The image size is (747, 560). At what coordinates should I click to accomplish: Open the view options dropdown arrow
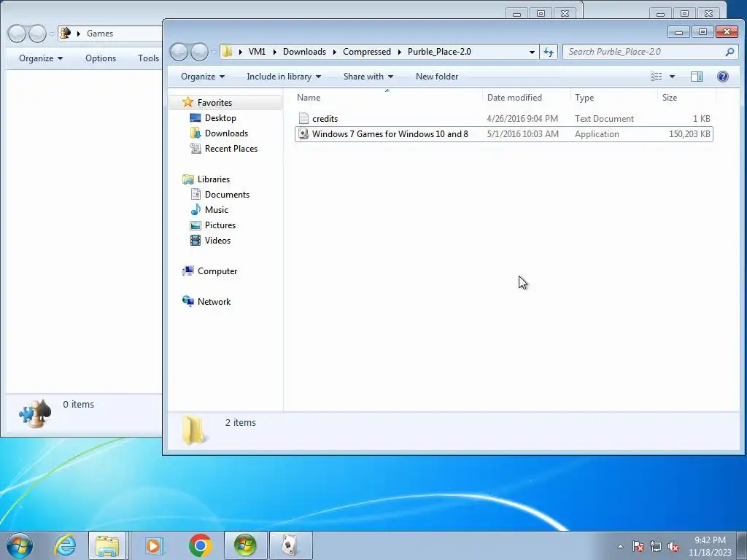[672, 77]
